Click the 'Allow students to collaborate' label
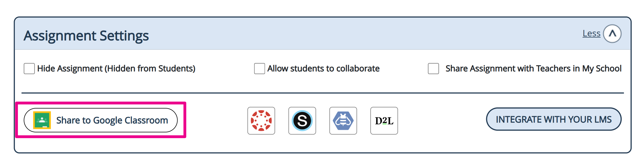The width and height of the screenshot is (644, 167). (323, 69)
